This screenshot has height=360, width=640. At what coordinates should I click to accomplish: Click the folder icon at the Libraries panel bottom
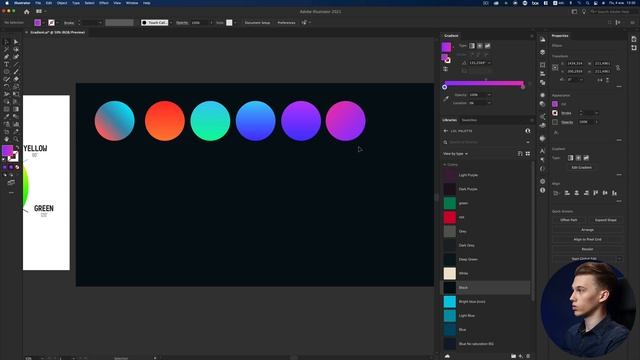[x=513, y=356]
